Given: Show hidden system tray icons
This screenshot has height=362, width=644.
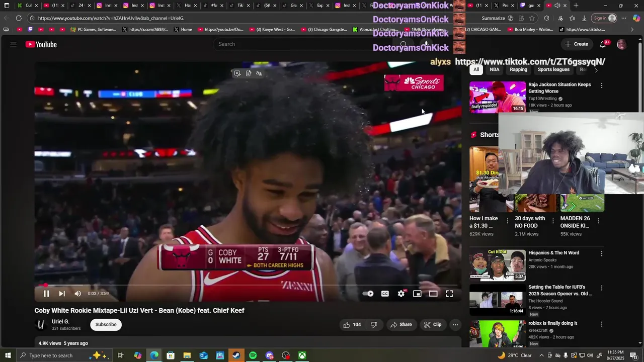Looking at the screenshot, I should [541, 355].
